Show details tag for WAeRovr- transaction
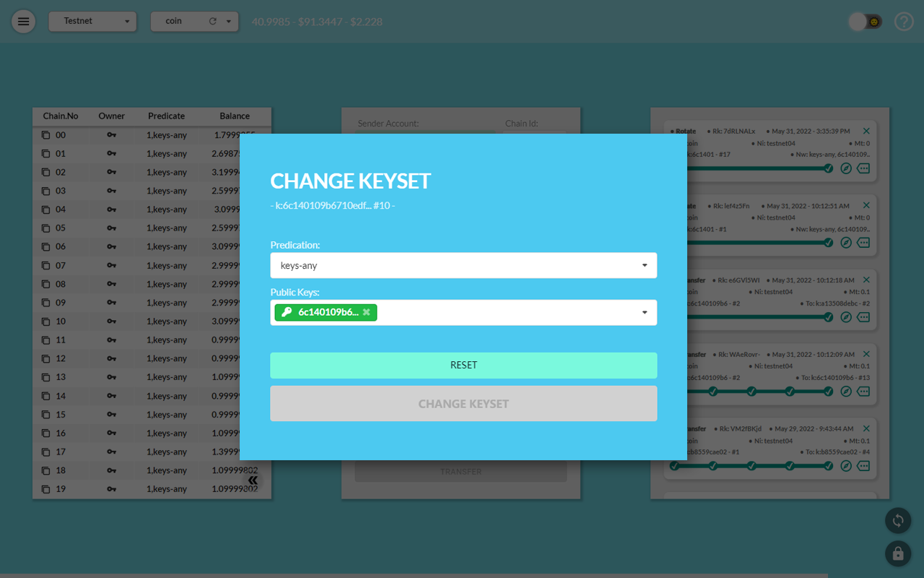This screenshot has width=924, height=578. pos(863,392)
